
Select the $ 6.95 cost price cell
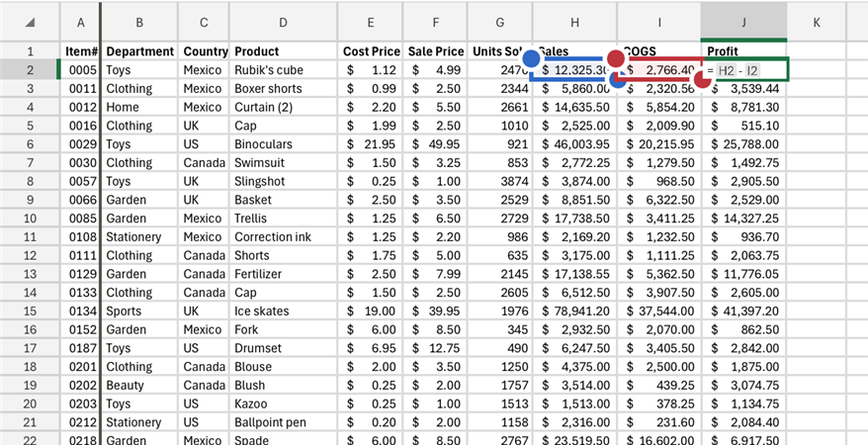(371, 348)
